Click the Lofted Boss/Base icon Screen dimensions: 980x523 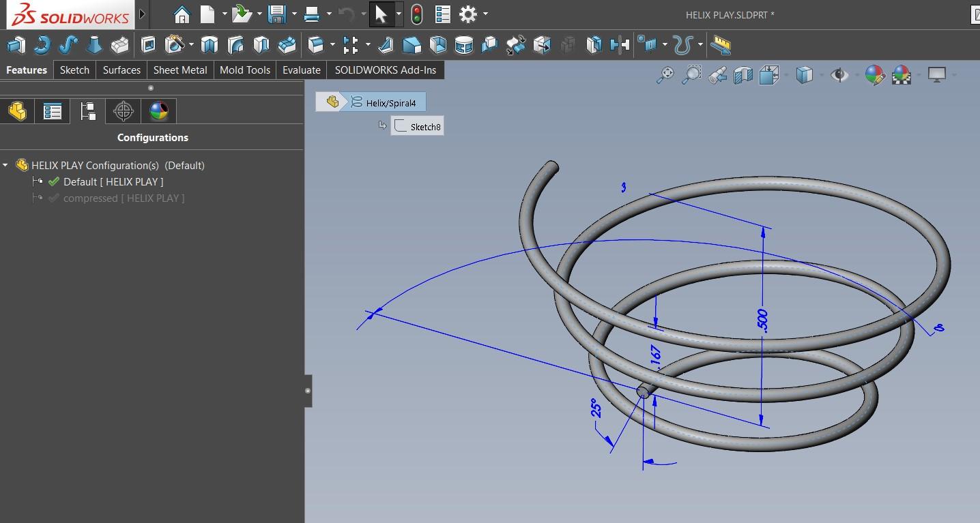(x=94, y=45)
